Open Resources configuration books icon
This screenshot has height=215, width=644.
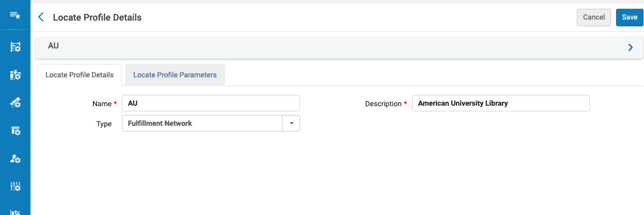pos(15,75)
